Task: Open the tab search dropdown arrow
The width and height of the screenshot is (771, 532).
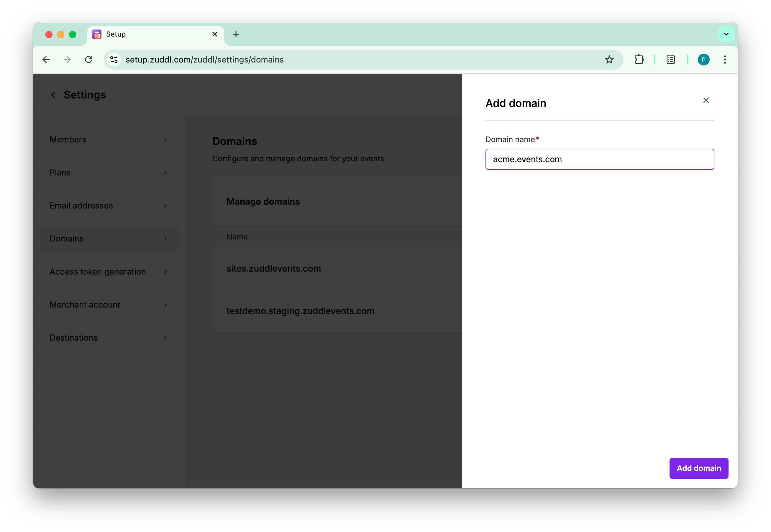Action: coord(726,34)
